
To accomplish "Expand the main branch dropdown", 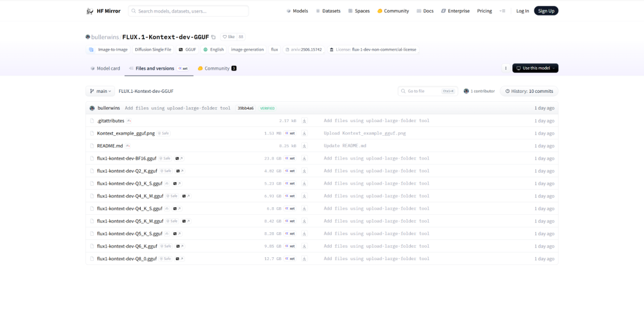I will click(x=100, y=91).
